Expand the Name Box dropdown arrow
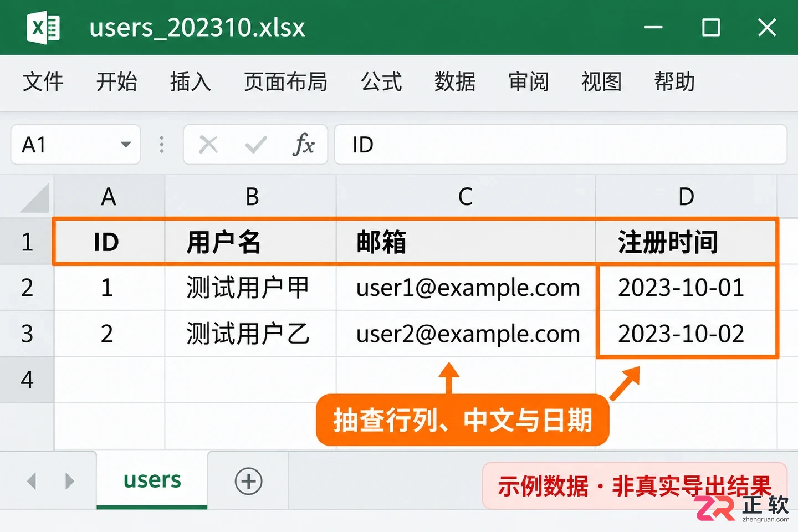This screenshot has height=532, width=798. point(126,145)
